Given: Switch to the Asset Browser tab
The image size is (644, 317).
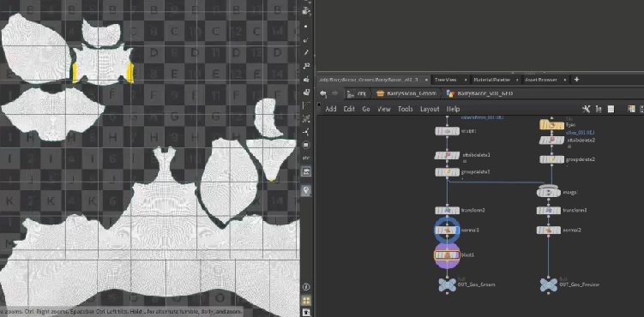Looking at the screenshot, I should coord(541,80).
